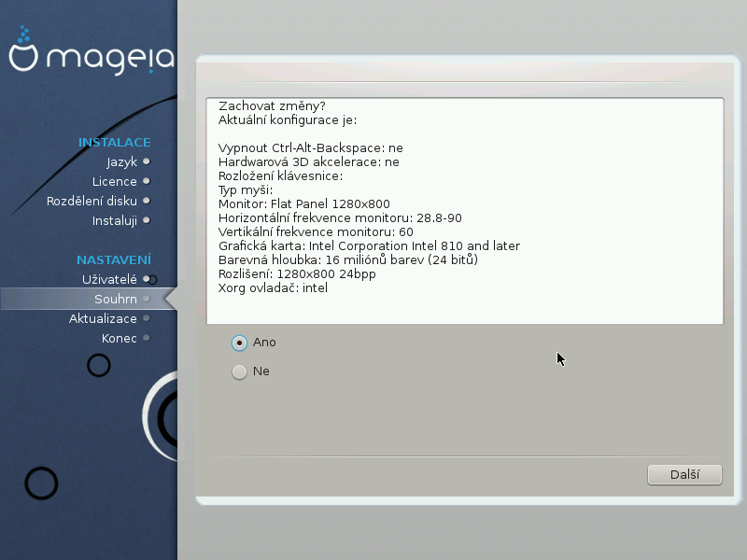Click the 'Vypnout Ctrl-Alt-Backspace: ne' line
Screen dimensions: 747x560
[x=311, y=148]
